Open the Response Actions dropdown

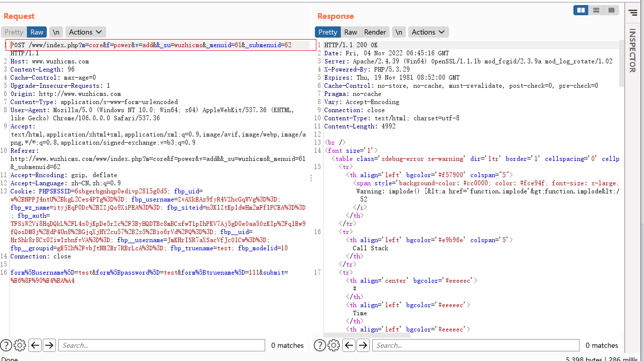point(429,32)
